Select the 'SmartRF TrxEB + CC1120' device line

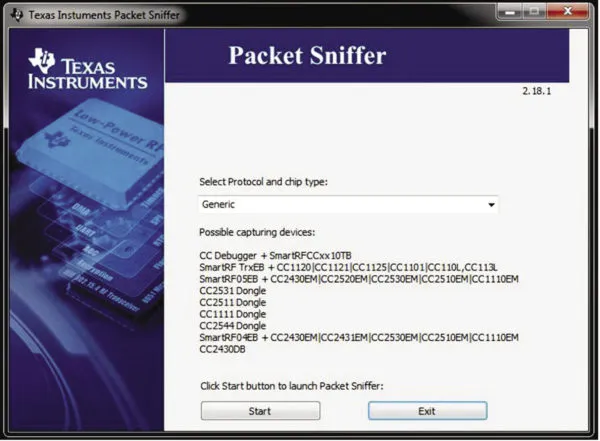point(348,267)
